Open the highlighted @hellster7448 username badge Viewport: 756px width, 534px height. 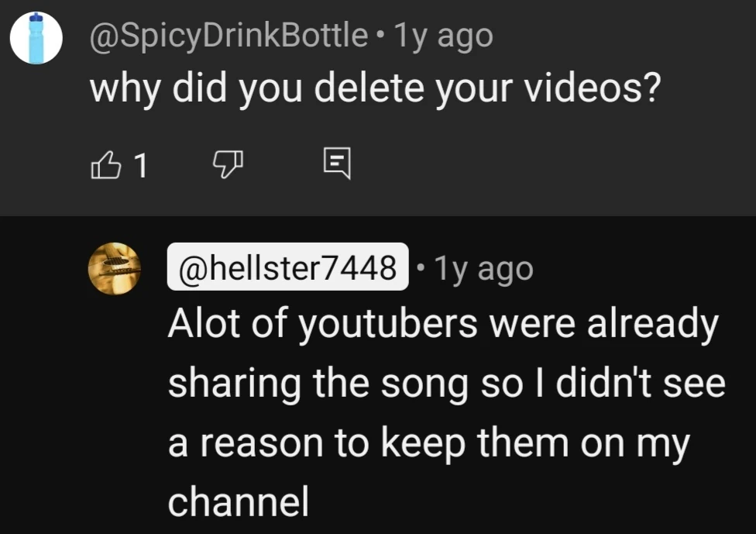click(x=288, y=268)
